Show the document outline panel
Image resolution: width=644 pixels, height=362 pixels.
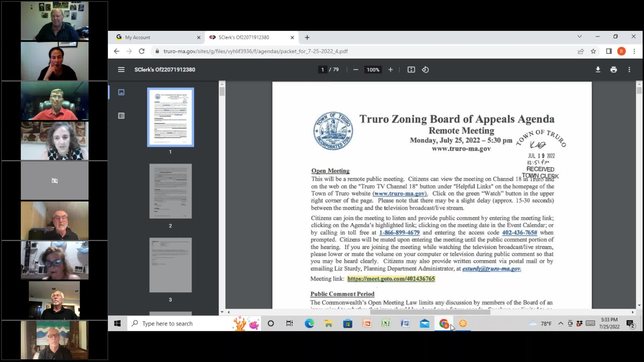[121, 116]
